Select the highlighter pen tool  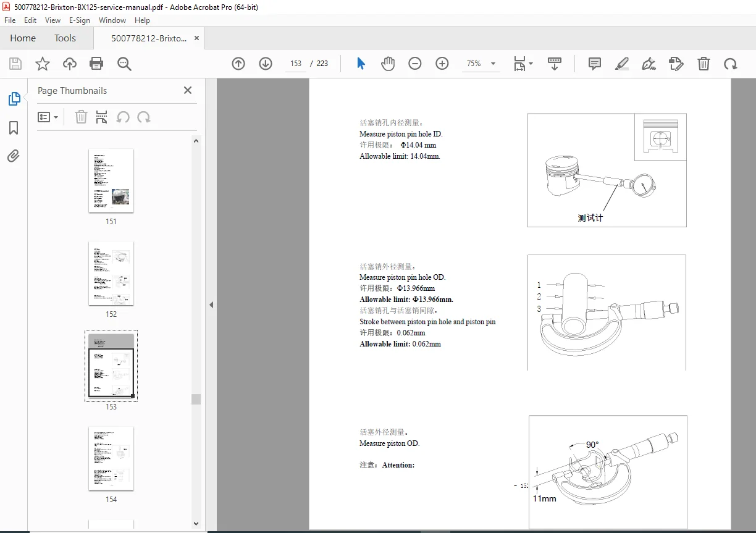pyautogui.click(x=622, y=64)
